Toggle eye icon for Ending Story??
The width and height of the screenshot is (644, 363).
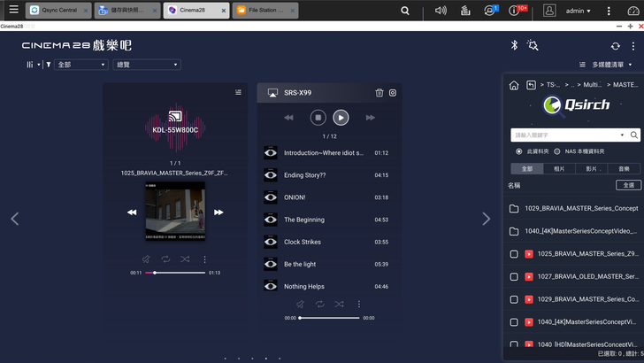click(271, 175)
